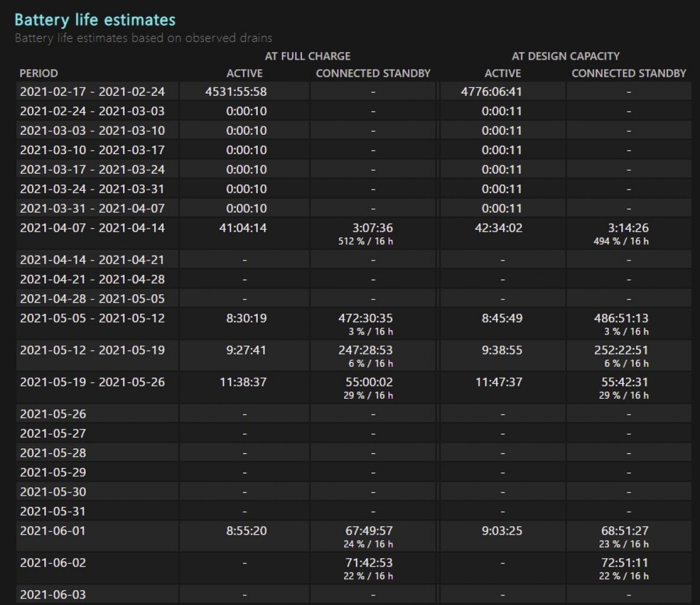Click the standby value 252:22:51
This screenshot has width=700, height=605.
click(621, 350)
